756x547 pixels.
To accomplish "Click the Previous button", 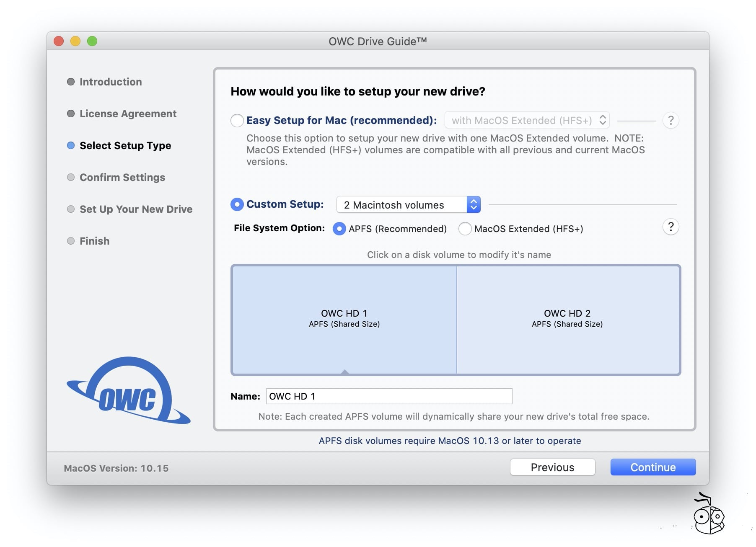I will pos(552,467).
